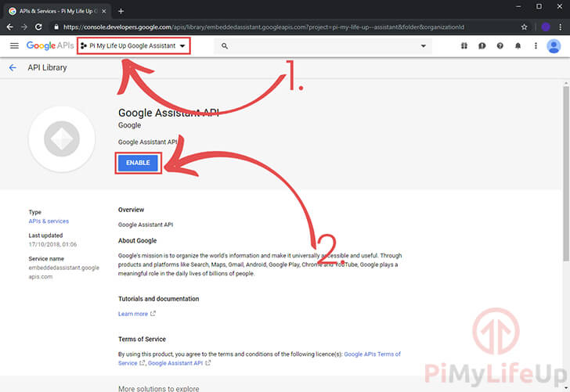Select the APIs & Services browser tab
This screenshot has width=570, height=392.
(58, 11)
